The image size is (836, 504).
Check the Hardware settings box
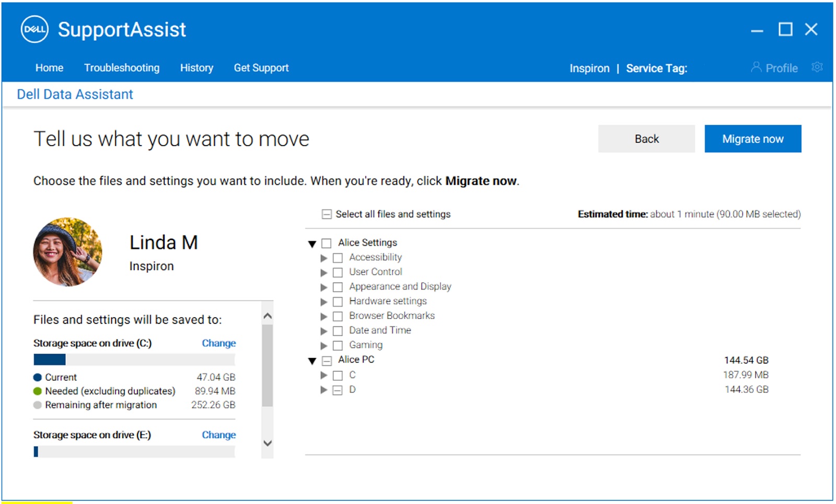pos(338,301)
